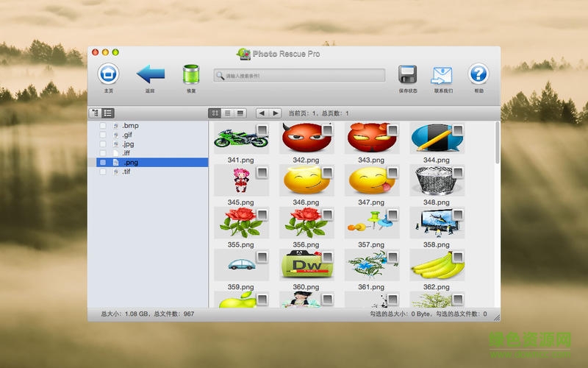
Task: Click the 355.png file name label
Action: pos(241,245)
